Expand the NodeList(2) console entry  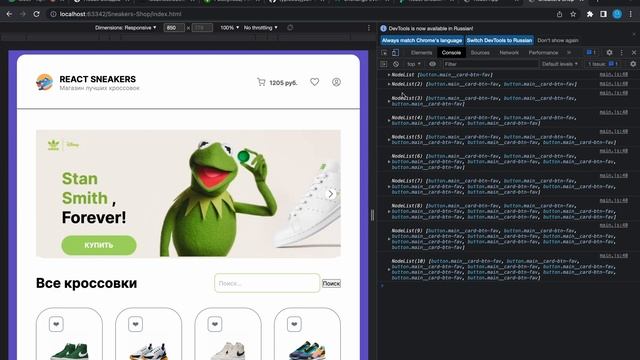[x=389, y=84]
